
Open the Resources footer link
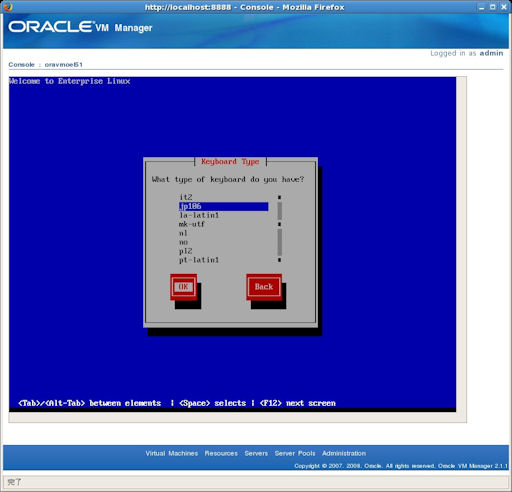(x=221, y=453)
